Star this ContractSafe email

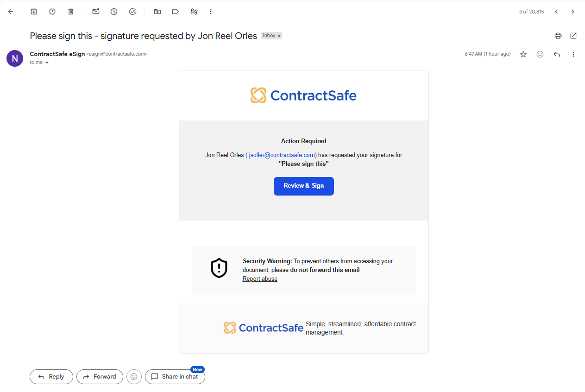coord(523,54)
